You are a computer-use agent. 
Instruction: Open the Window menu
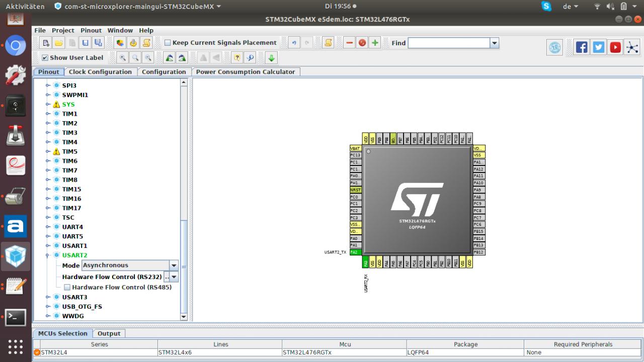(120, 30)
